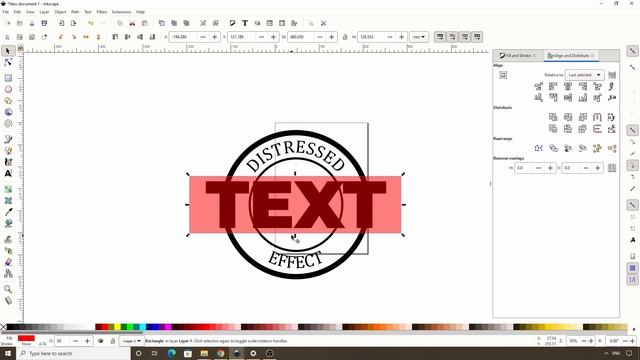640x360 pixels.
Task: Toggle width/height lock ratio
Action: 345,37
